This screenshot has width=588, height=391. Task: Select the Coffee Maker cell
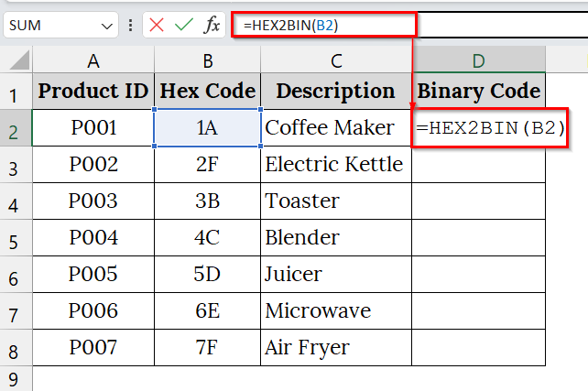336,128
